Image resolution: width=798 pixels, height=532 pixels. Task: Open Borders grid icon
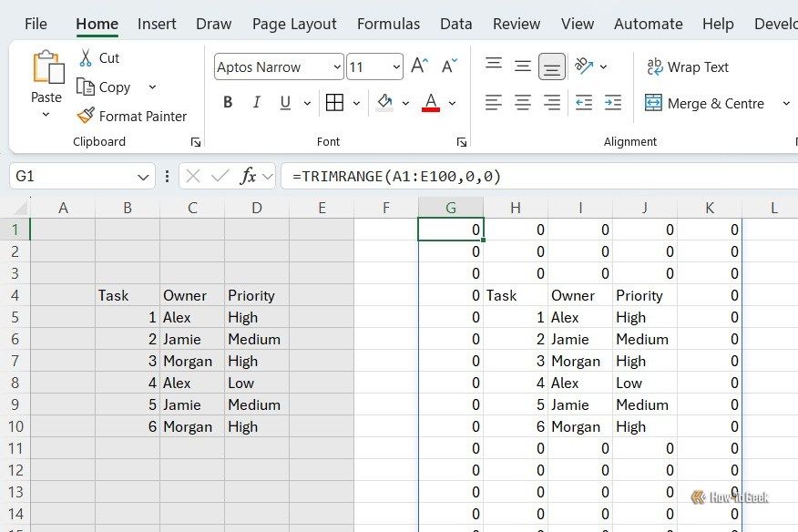click(x=334, y=103)
